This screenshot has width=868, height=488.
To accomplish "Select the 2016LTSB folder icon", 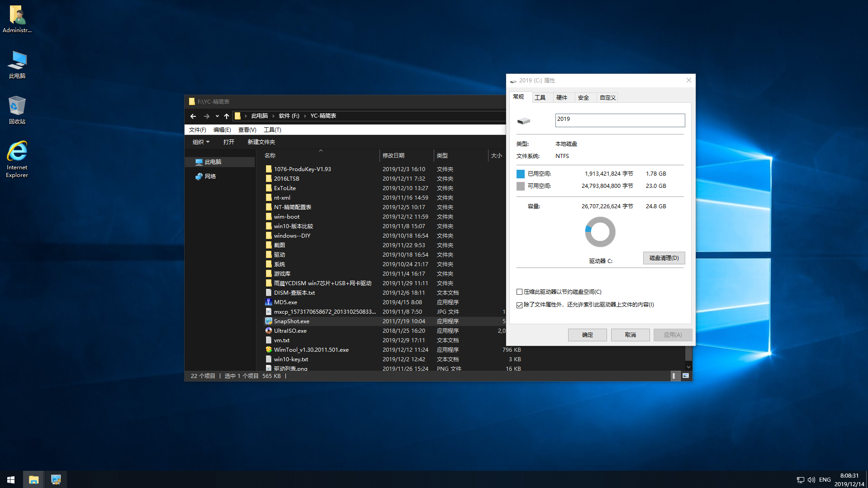I will (x=269, y=178).
